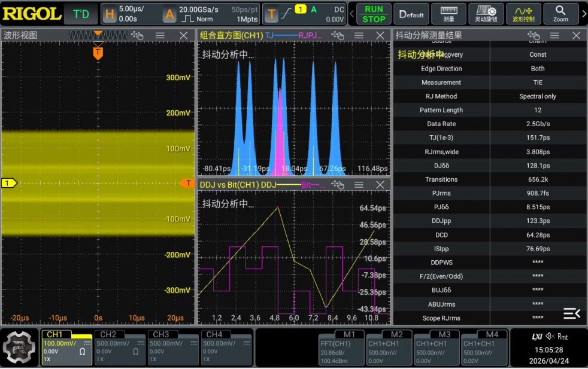Close the DDJ vs Bit panel

tap(380, 185)
